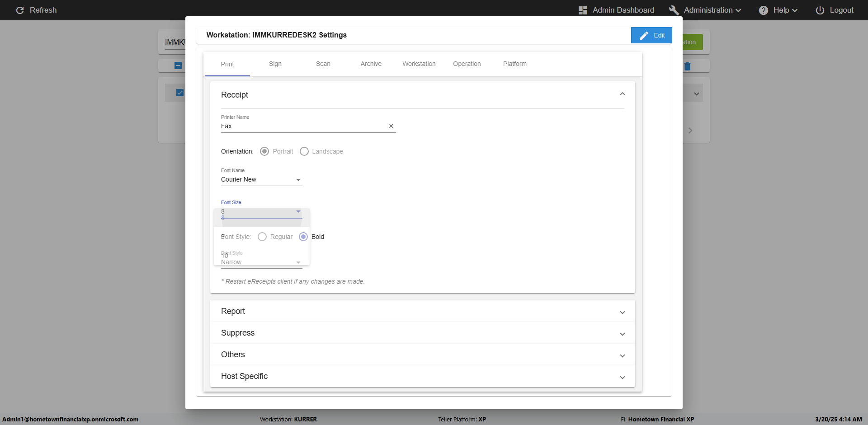Image resolution: width=868 pixels, height=425 pixels.
Task: Switch to the Platform tab
Action: 514,64
